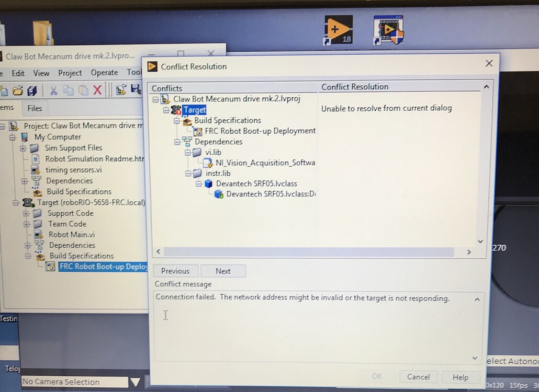Expand the Sim Support Files node
The width and height of the screenshot is (539, 392).
(23, 148)
